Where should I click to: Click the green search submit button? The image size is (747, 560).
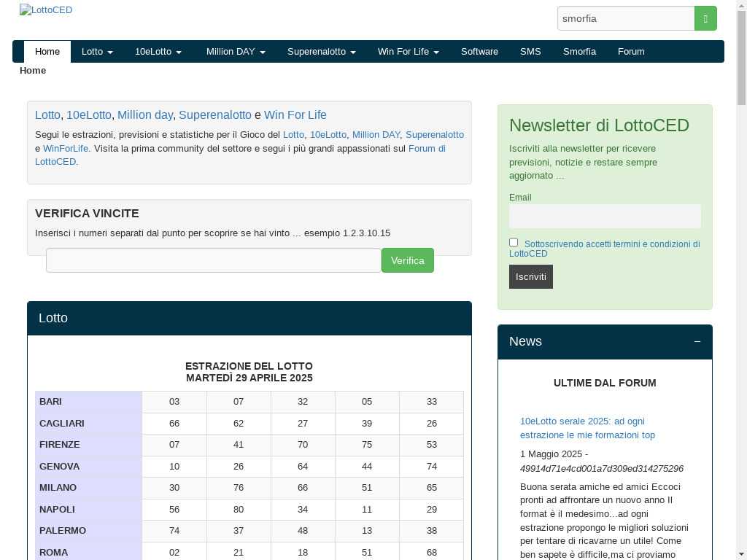(705, 18)
